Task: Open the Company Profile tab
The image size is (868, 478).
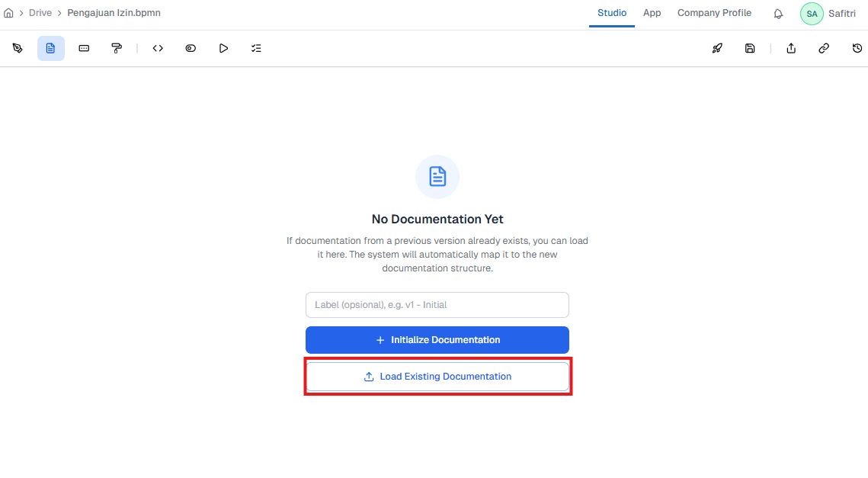Action: point(714,13)
